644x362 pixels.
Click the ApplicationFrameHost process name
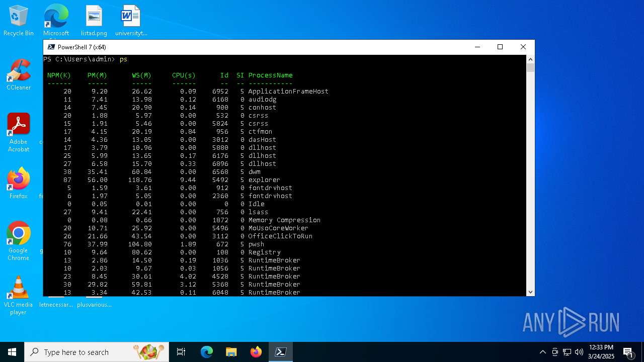pyautogui.click(x=288, y=92)
